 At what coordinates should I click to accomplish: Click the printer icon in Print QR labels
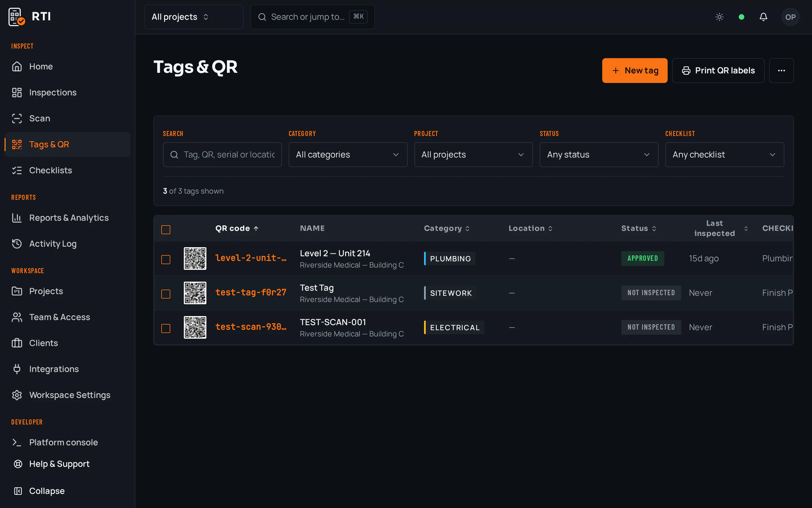[686, 71]
